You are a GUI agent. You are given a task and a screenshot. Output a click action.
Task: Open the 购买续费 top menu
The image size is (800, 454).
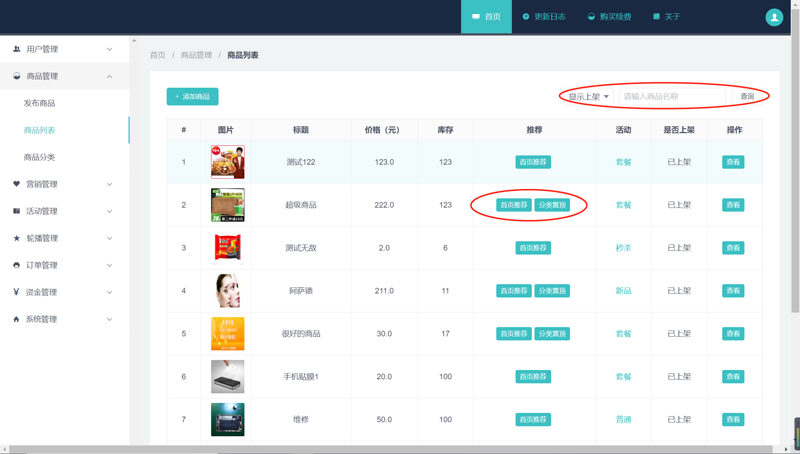click(609, 17)
